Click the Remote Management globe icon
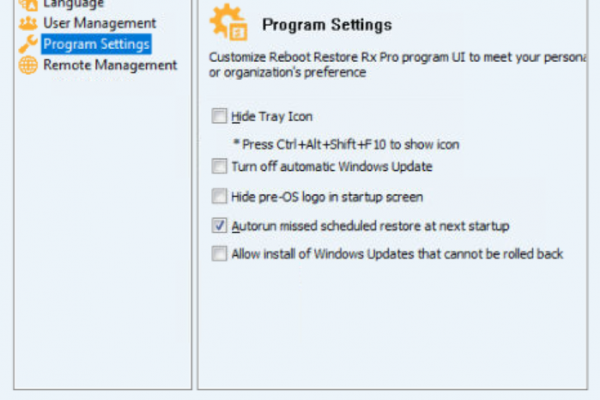The height and width of the screenshot is (400, 600). click(x=28, y=65)
